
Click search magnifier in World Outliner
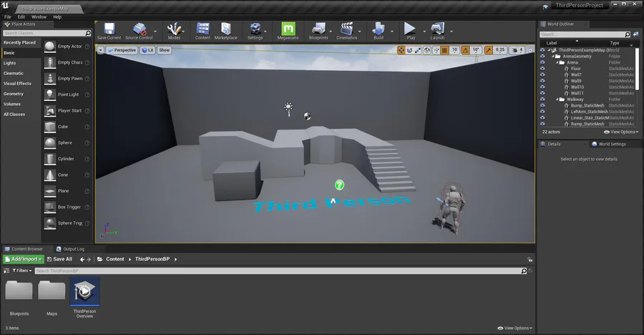click(x=627, y=34)
